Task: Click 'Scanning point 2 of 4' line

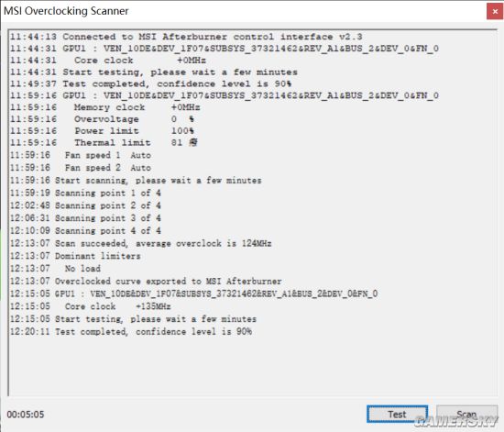Action: (x=85, y=205)
